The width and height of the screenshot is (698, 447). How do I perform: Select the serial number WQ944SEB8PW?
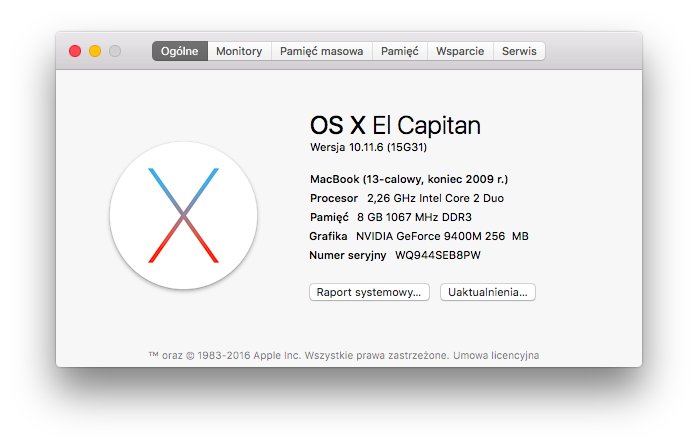[x=438, y=256]
